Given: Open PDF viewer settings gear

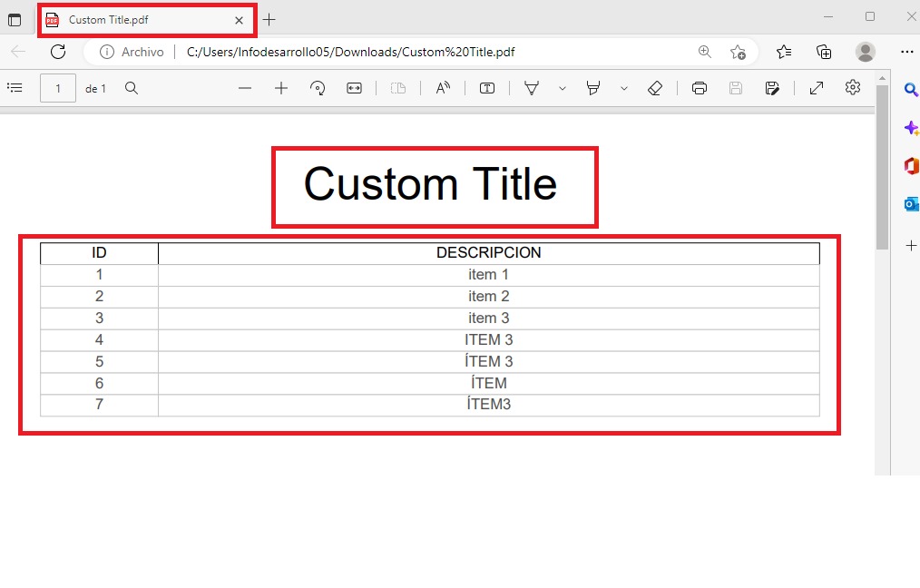Looking at the screenshot, I should [853, 87].
